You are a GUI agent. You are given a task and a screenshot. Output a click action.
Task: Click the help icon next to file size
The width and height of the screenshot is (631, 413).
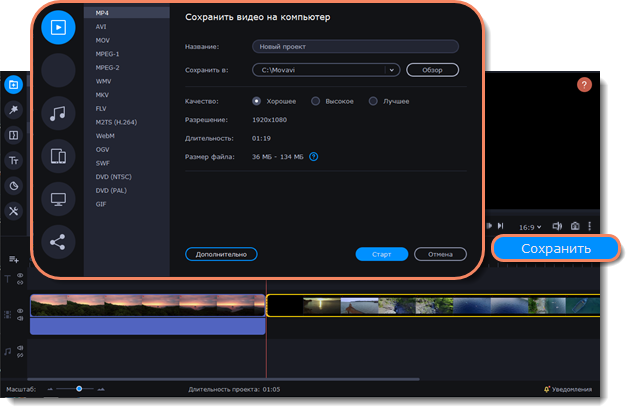tap(313, 157)
